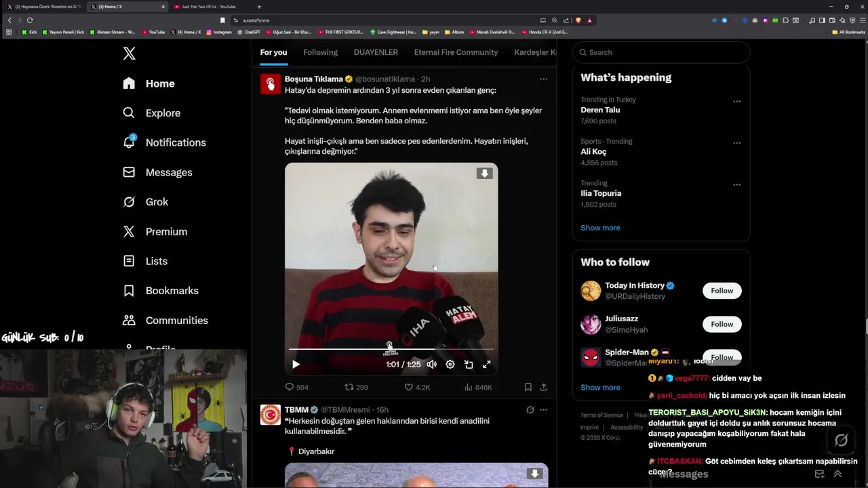
Task: Click Show more under What's happening
Action: [x=600, y=228]
